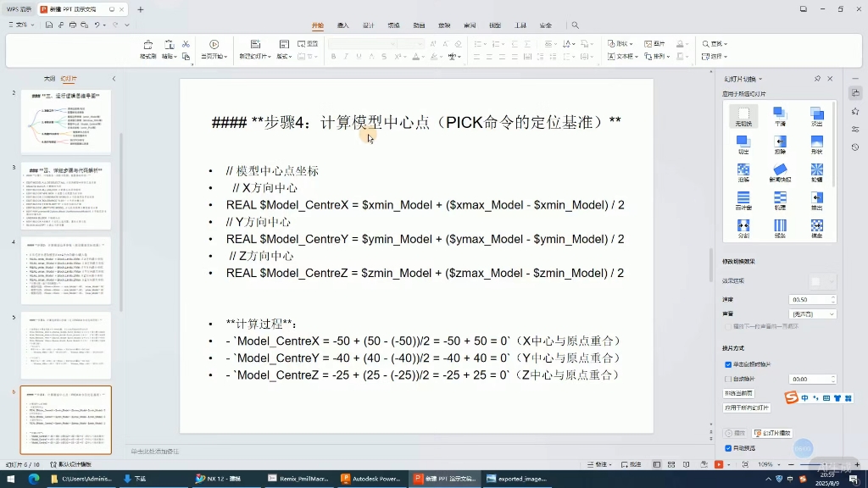The height and width of the screenshot is (488, 868).
Task: Click the zoom in plus button
Action: pos(857,465)
